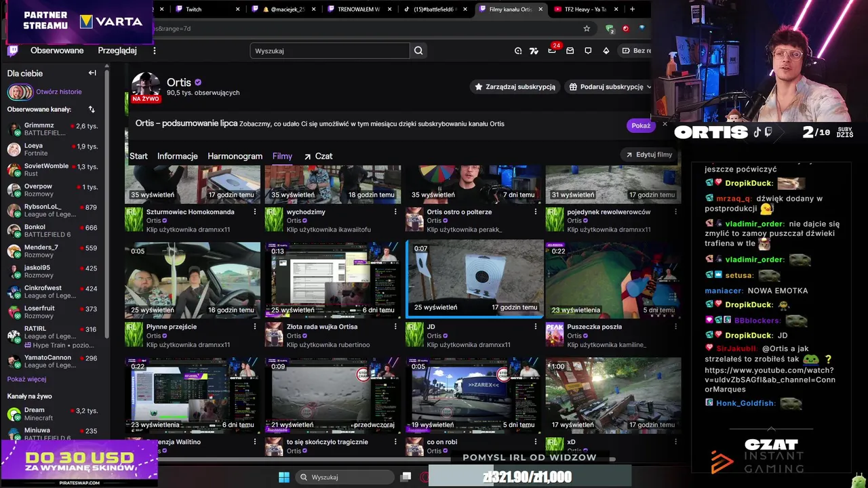This screenshot has height=488, width=868.
Task: Open the three-dot more menu in the top nav
Action: [155, 51]
